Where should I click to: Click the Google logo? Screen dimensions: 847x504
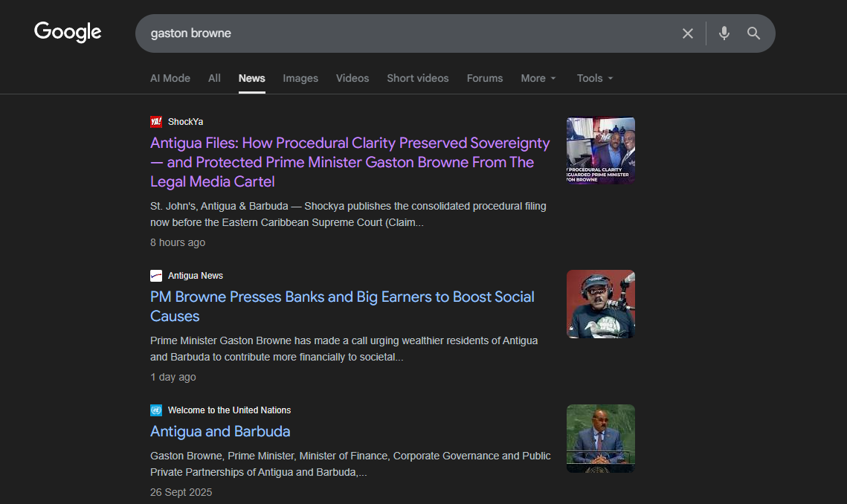pyautogui.click(x=68, y=33)
